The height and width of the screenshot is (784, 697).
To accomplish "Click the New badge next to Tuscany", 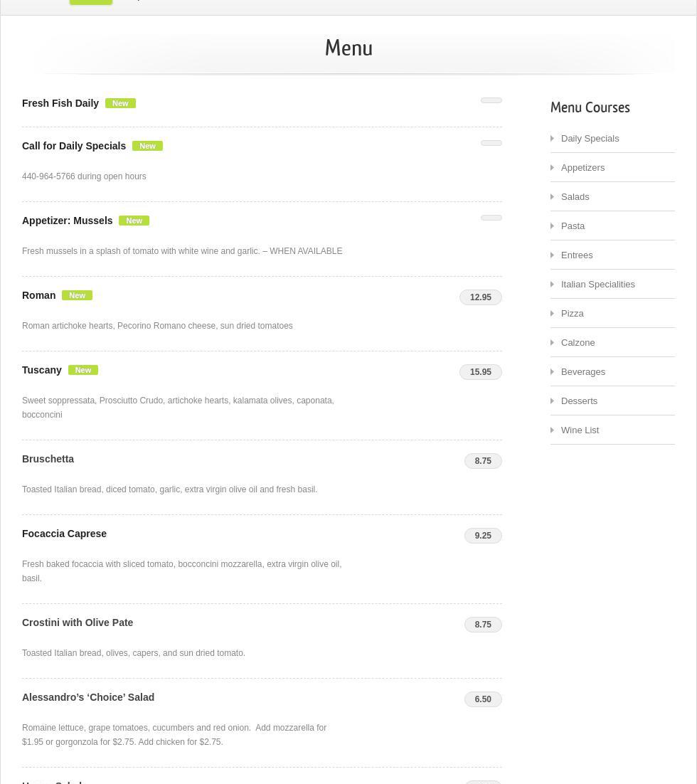I will coord(83,370).
